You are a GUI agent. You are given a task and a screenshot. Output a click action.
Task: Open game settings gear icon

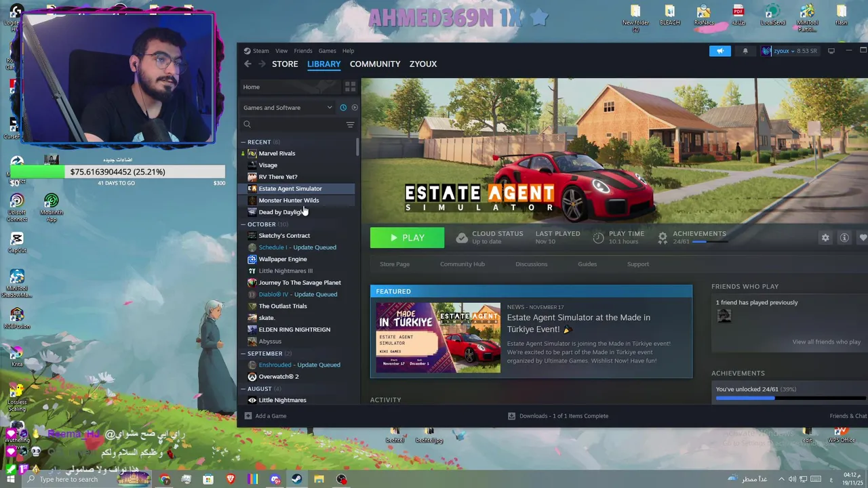pyautogui.click(x=825, y=238)
